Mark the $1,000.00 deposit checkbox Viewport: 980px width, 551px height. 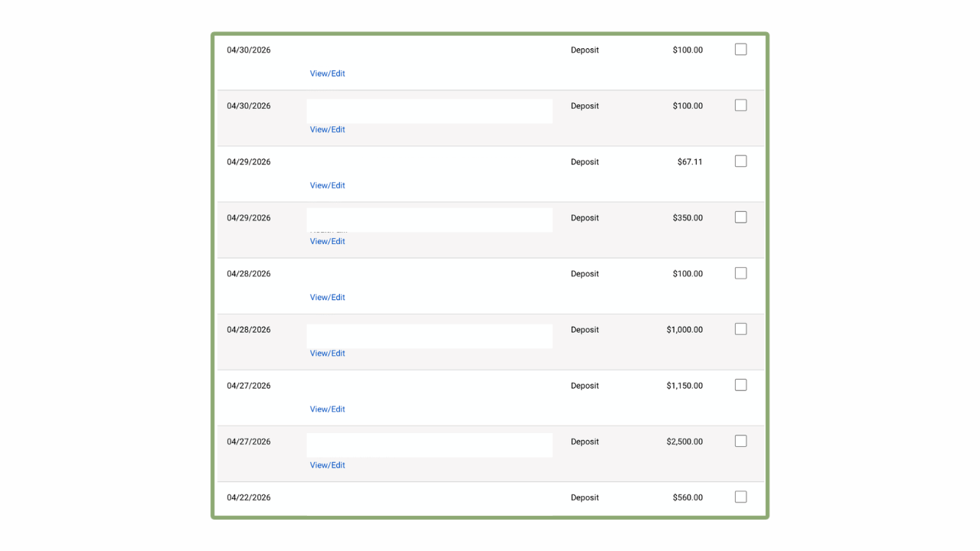pos(740,329)
